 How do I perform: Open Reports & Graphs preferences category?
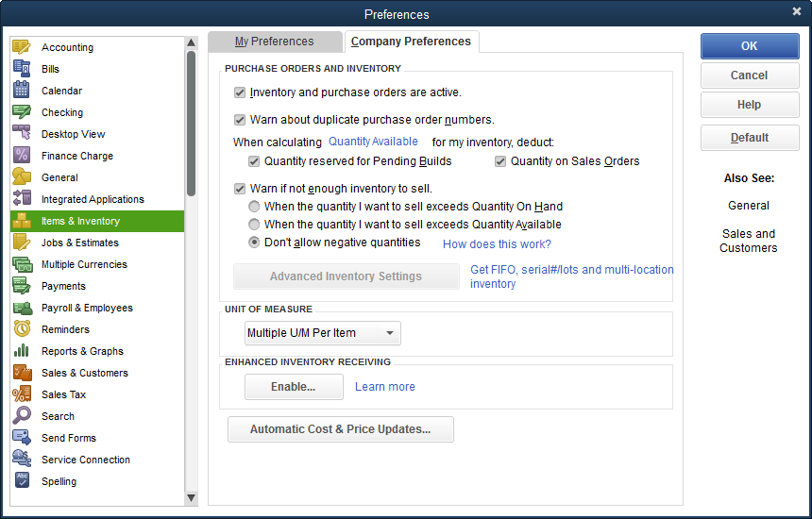tap(97, 351)
